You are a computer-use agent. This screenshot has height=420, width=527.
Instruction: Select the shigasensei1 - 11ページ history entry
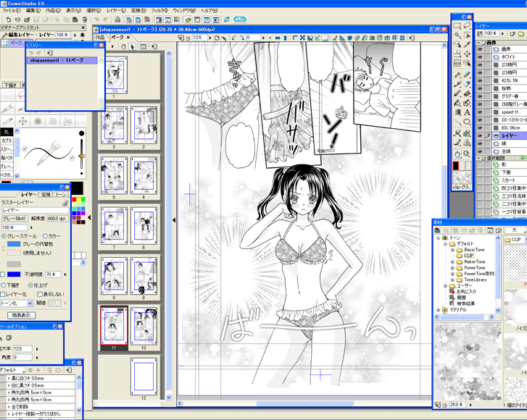(x=62, y=60)
